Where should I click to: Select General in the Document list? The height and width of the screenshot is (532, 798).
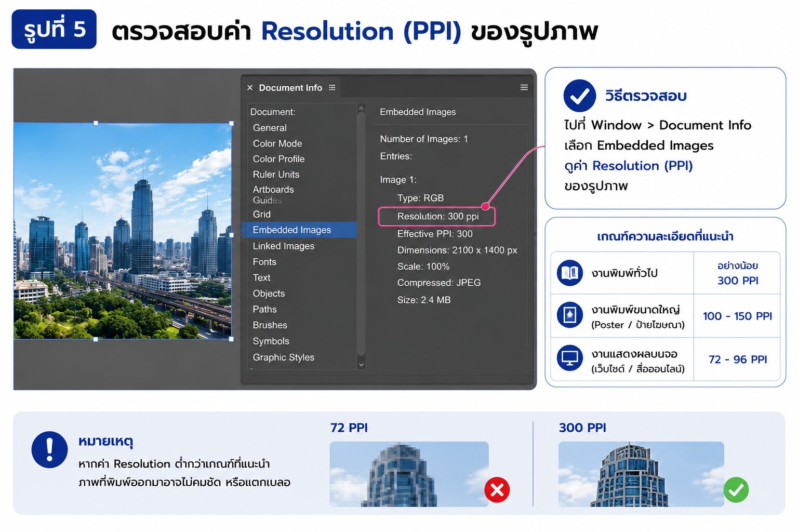(x=270, y=128)
